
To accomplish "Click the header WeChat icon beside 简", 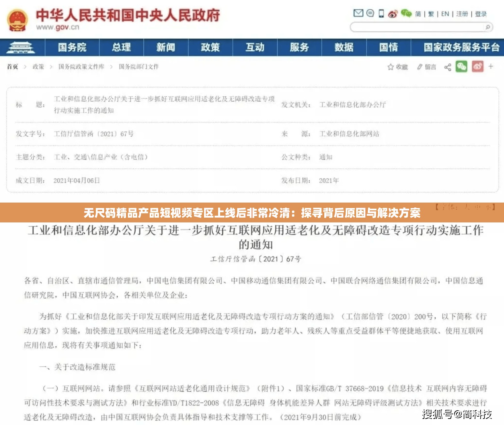I will pos(406,13).
